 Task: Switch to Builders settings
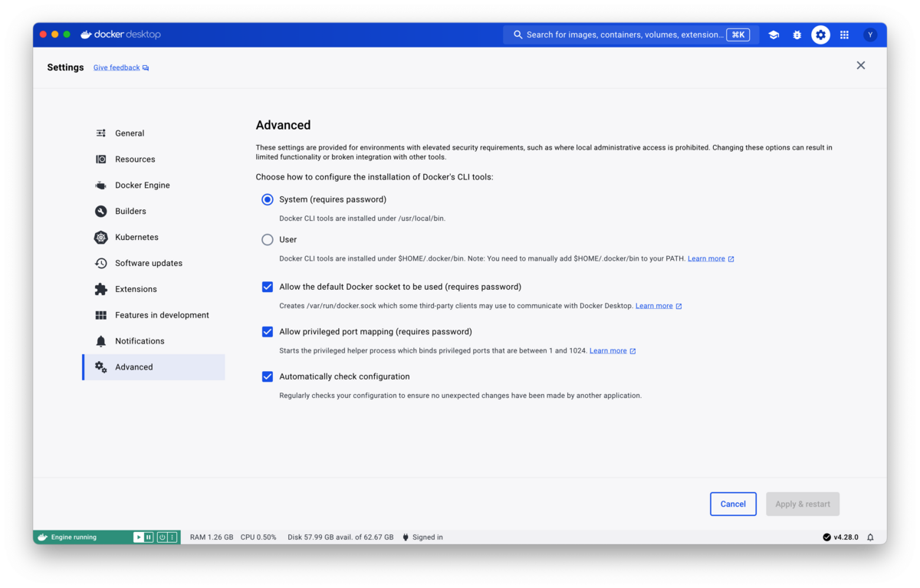pos(153,212)
